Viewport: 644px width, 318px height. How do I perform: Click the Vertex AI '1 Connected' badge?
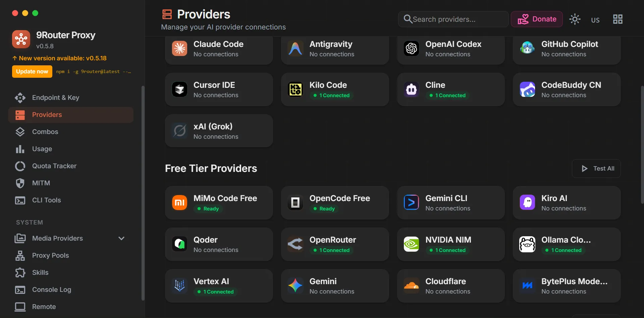[x=215, y=292]
